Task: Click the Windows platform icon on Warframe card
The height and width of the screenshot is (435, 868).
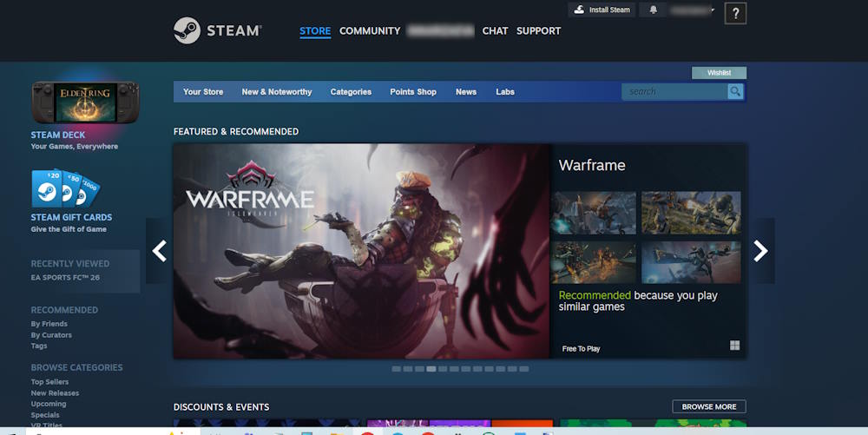Action: pos(734,346)
